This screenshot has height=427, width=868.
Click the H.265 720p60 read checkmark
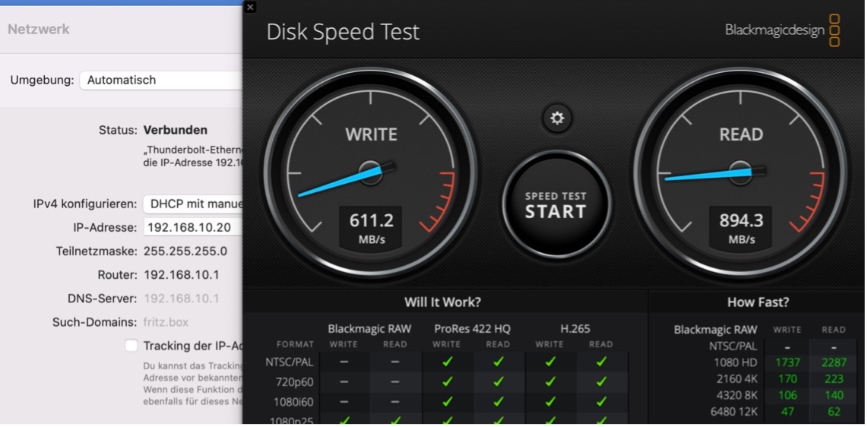[600, 381]
